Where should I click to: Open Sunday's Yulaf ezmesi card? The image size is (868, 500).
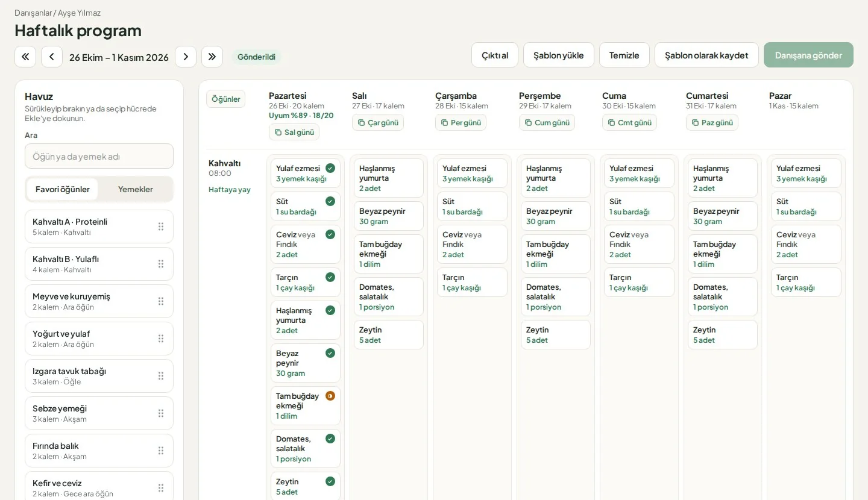pyautogui.click(x=806, y=173)
